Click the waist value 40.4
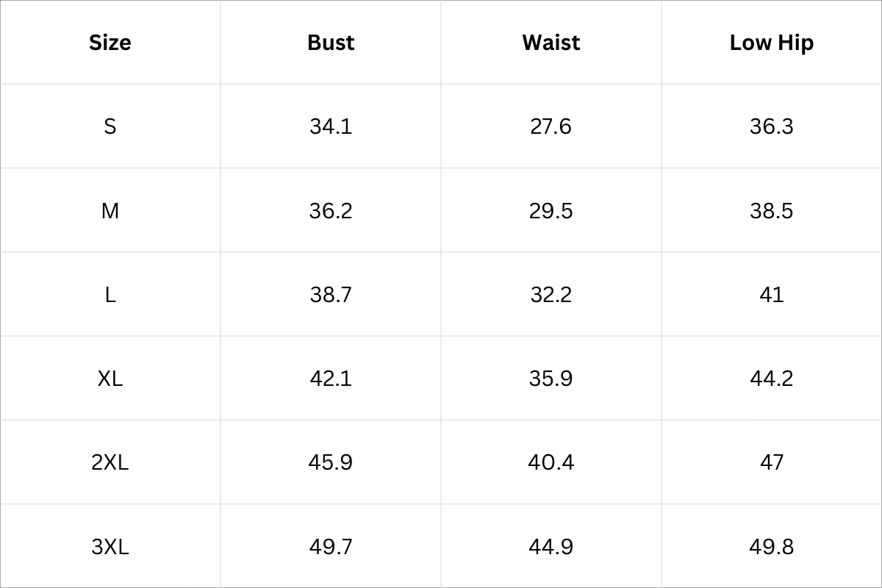This screenshot has width=882, height=588. tap(551, 462)
